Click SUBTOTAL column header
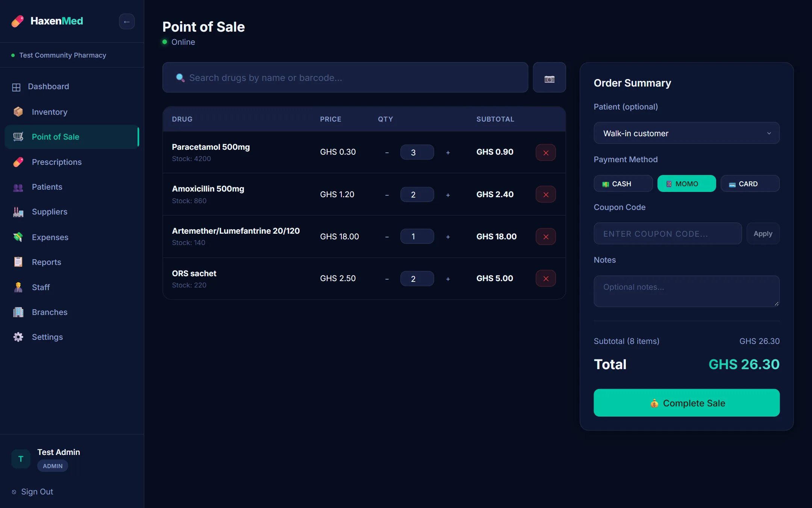 [495, 119]
